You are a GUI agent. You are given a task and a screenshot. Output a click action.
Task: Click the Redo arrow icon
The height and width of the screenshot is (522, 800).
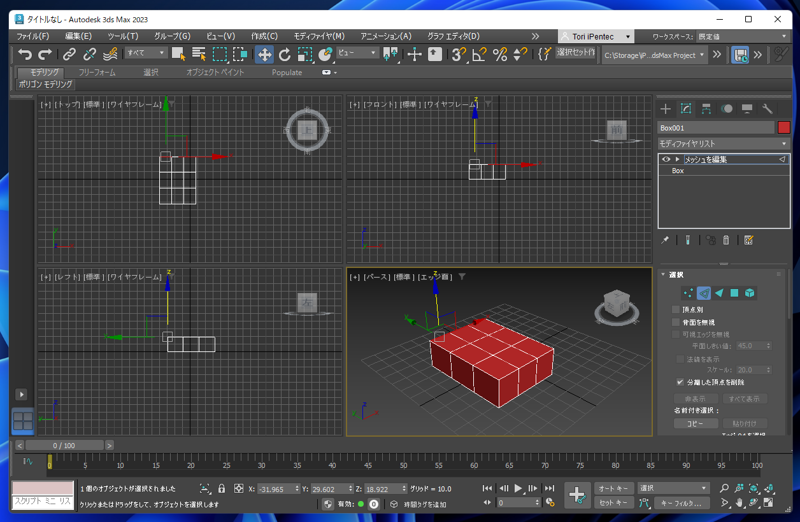(x=45, y=54)
